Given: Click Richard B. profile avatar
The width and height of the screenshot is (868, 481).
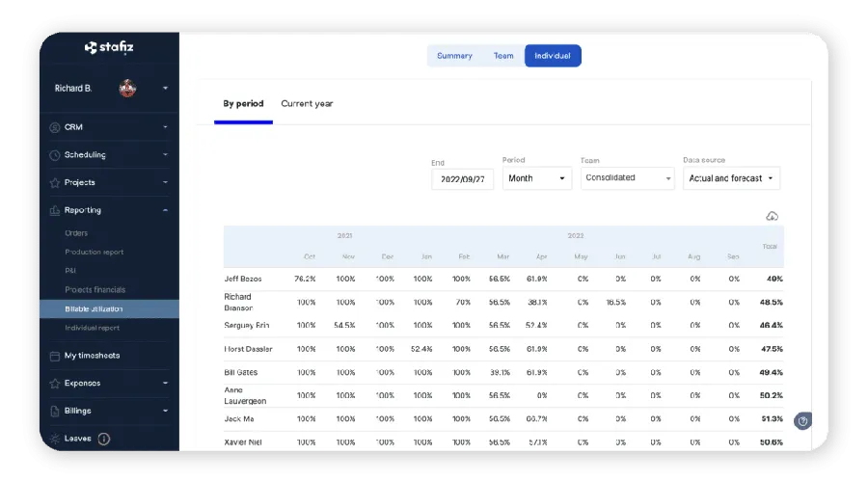Looking at the screenshot, I should (x=127, y=88).
